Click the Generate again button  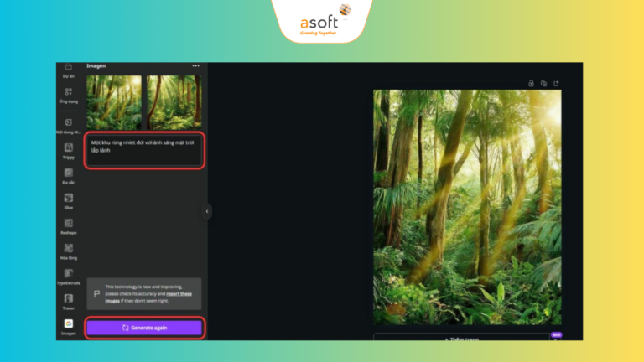pos(144,328)
